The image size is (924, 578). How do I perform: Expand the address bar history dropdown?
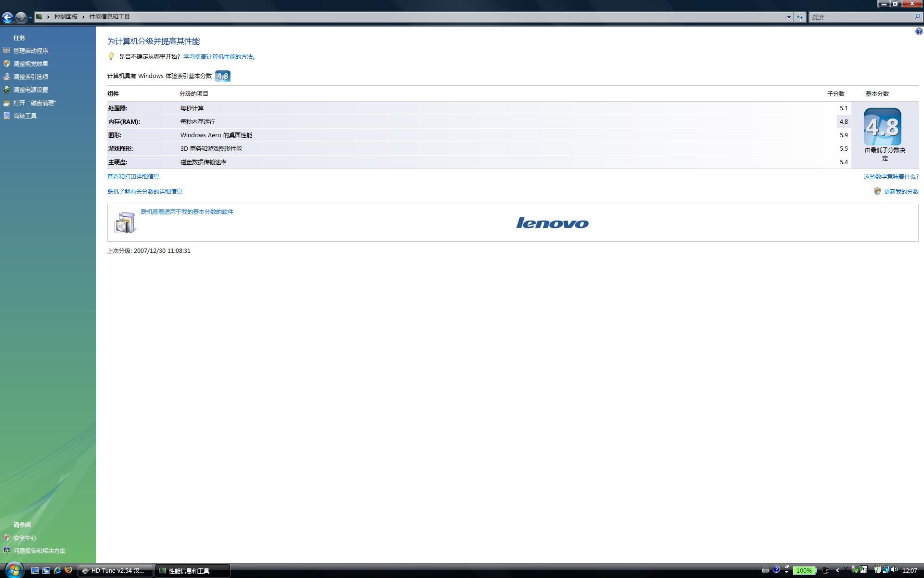[x=789, y=17]
